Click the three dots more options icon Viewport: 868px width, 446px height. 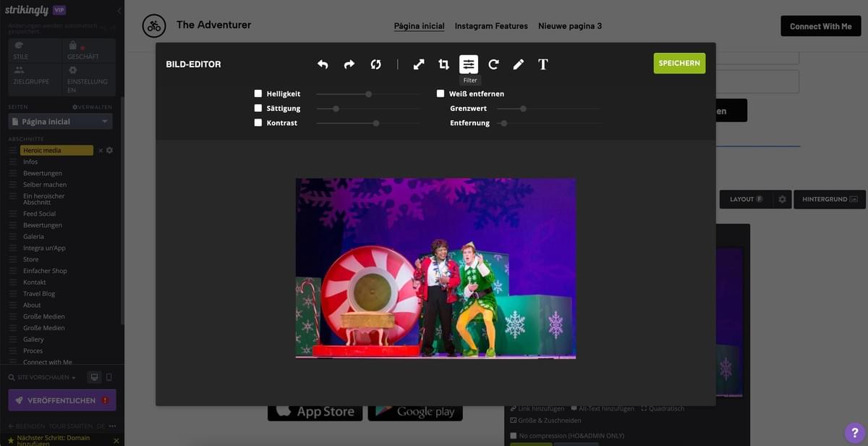(x=112, y=426)
